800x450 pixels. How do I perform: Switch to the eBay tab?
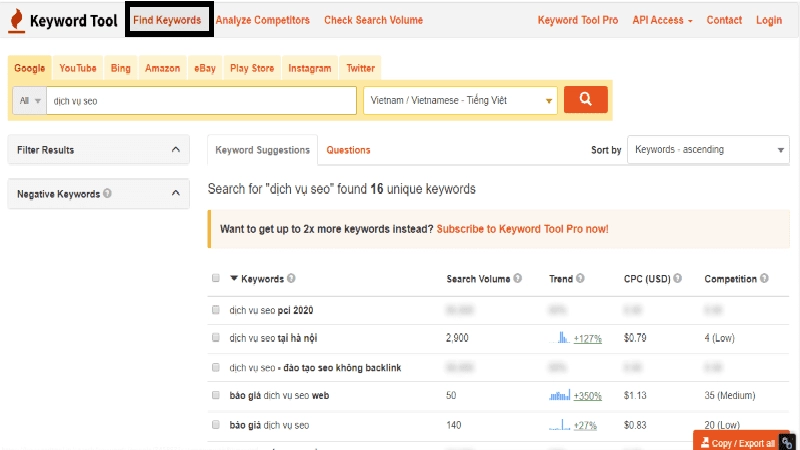[x=205, y=68]
